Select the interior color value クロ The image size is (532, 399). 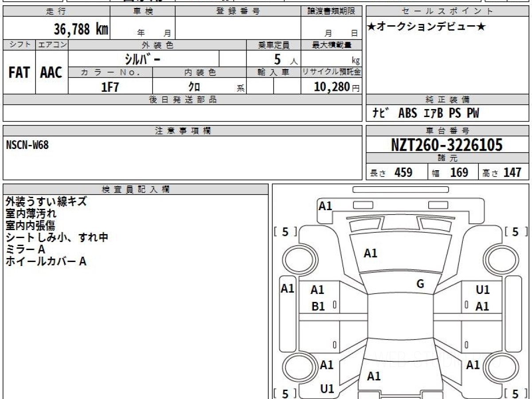coord(194,86)
